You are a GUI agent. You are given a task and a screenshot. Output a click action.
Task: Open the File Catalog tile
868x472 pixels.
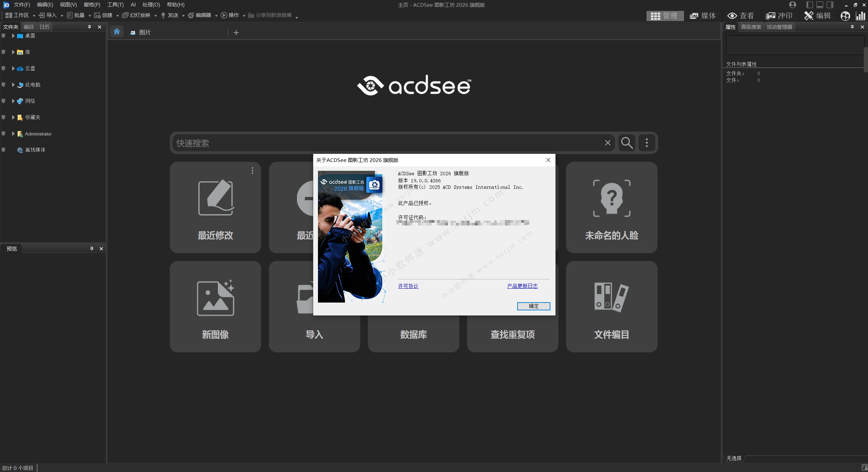point(611,306)
